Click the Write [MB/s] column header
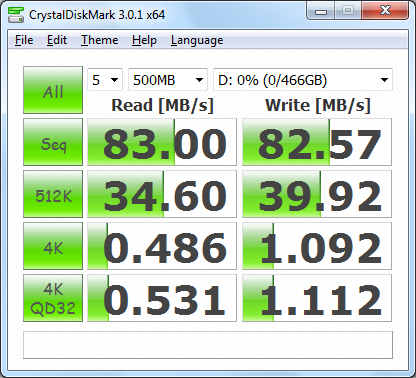The image size is (416, 378). 318,105
